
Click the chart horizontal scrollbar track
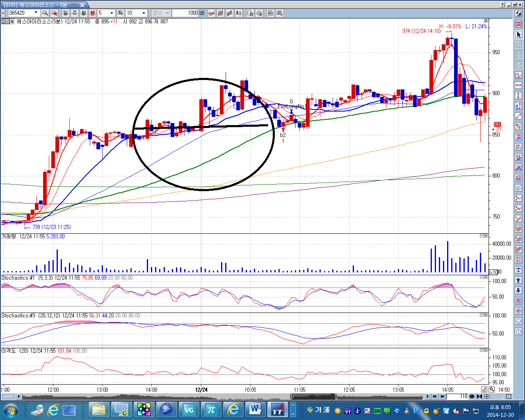223,397
